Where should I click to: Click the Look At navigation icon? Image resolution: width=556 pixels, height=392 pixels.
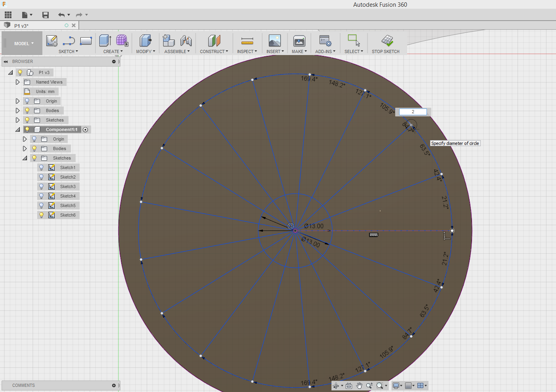pyautogui.click(x=349, y=386)
